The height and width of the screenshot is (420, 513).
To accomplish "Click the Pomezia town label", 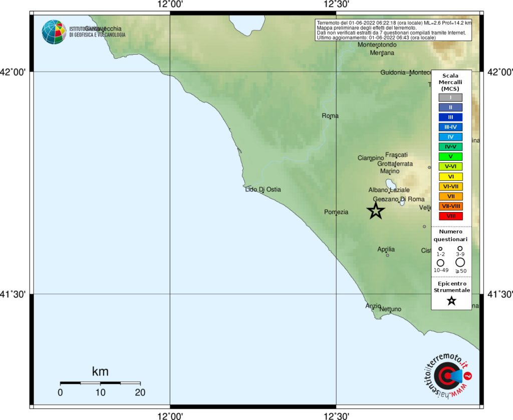I will [336, 212].
